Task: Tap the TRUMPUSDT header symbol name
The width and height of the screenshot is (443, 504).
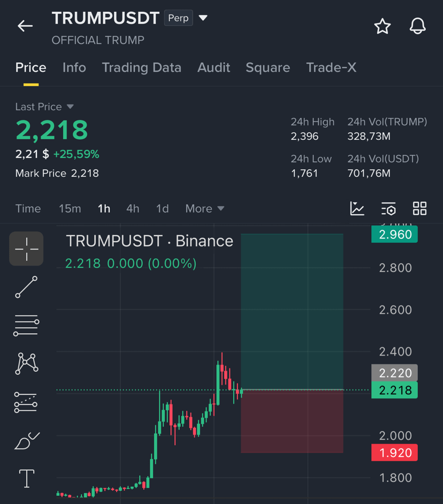Action: [105, 18]
